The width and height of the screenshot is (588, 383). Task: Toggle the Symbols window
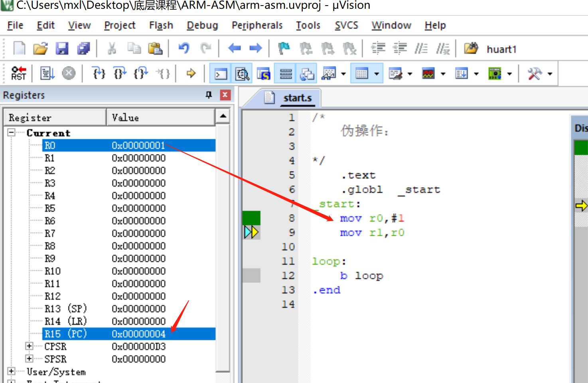click(263, 73)
